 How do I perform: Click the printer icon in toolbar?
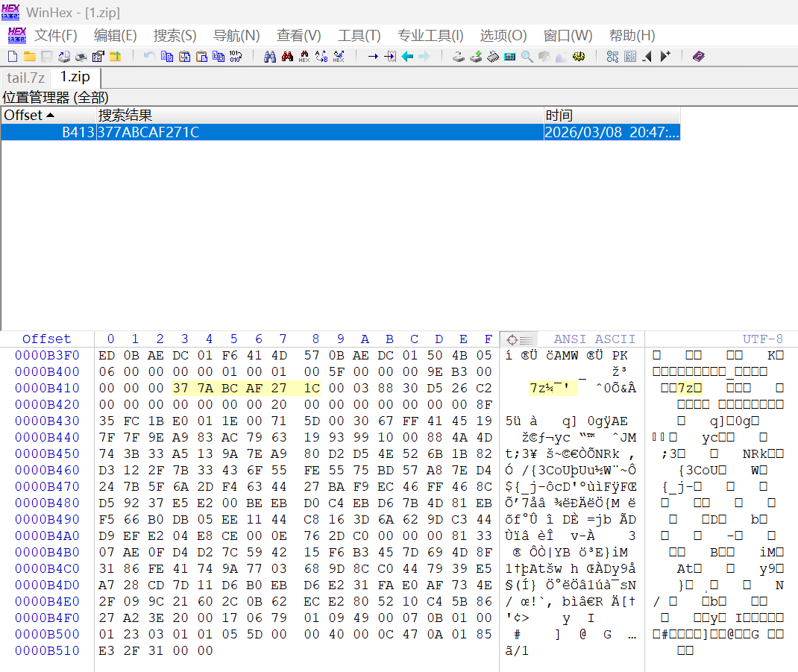[81, 57]
